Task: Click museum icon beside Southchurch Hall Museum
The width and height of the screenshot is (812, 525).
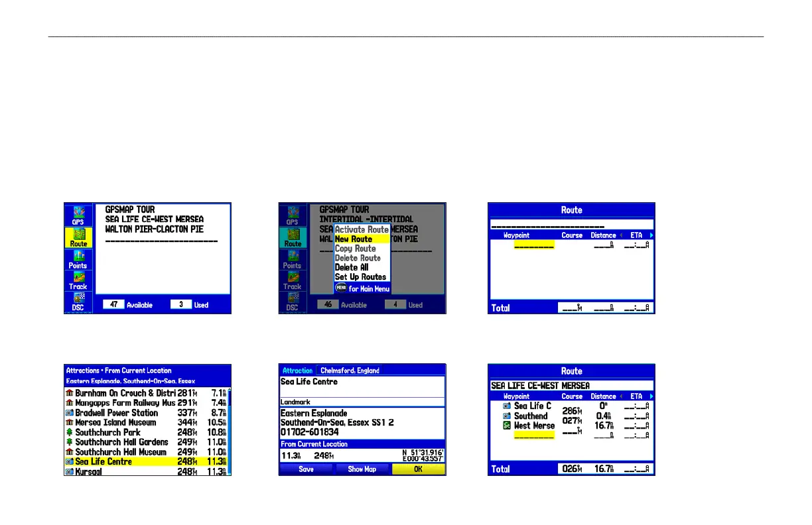Action: (70, 451)
